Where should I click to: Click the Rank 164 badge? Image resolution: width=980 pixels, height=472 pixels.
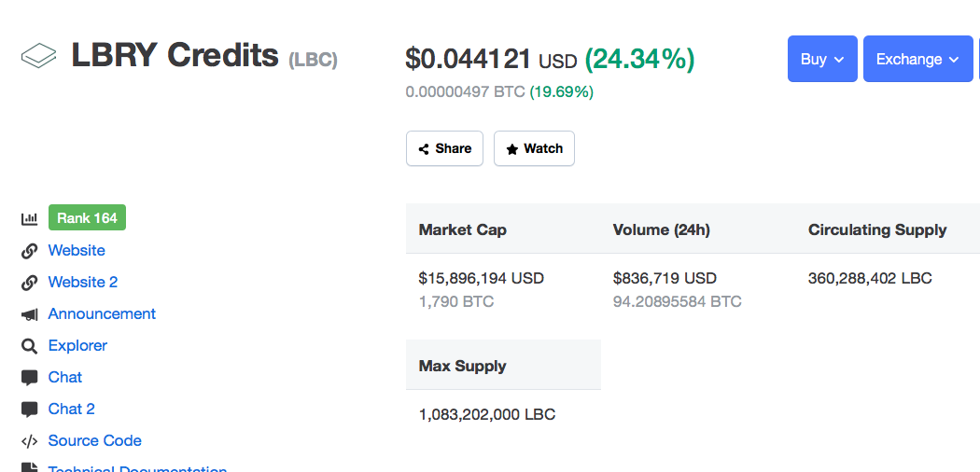[x=87, y=218]
